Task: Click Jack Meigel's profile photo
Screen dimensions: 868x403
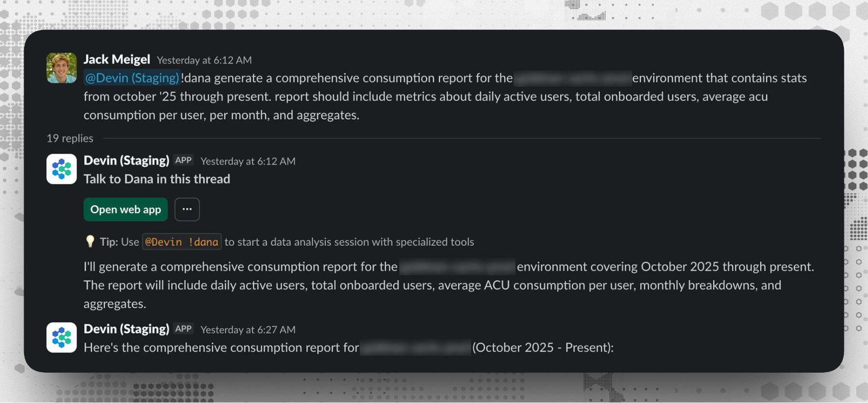Action: click(x=61, y=68)
